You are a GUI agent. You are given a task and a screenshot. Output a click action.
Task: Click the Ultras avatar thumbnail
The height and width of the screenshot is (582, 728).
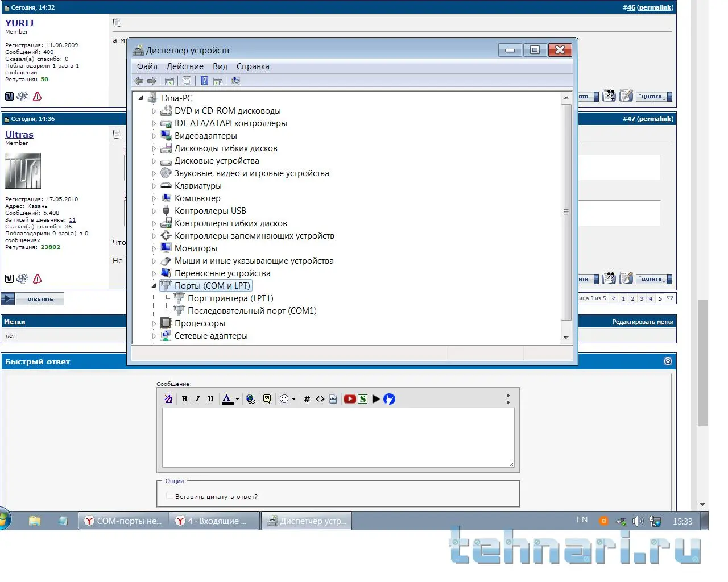[x=23, y=171]
